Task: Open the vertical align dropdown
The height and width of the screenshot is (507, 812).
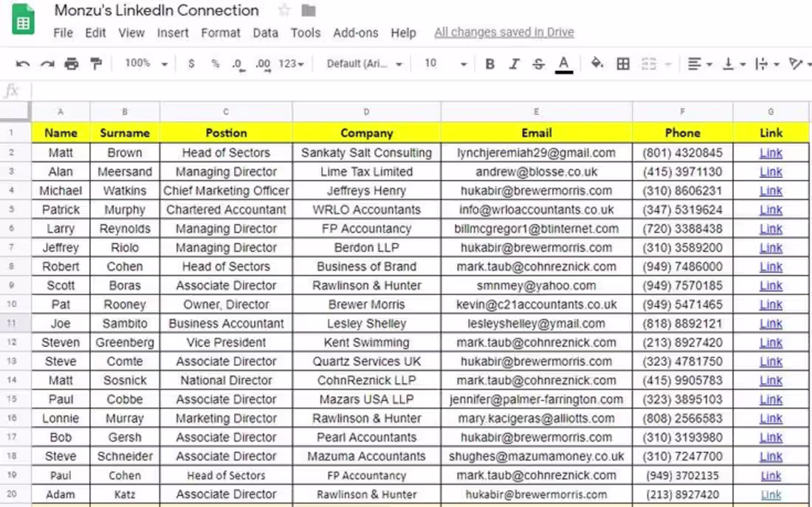Action: [734, 63]
